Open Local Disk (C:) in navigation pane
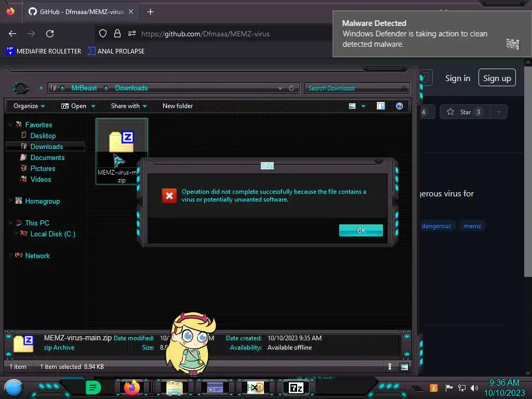 tap(53, 234)
